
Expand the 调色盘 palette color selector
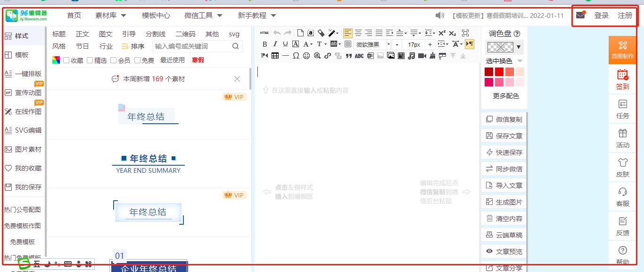tap(519, 47)
